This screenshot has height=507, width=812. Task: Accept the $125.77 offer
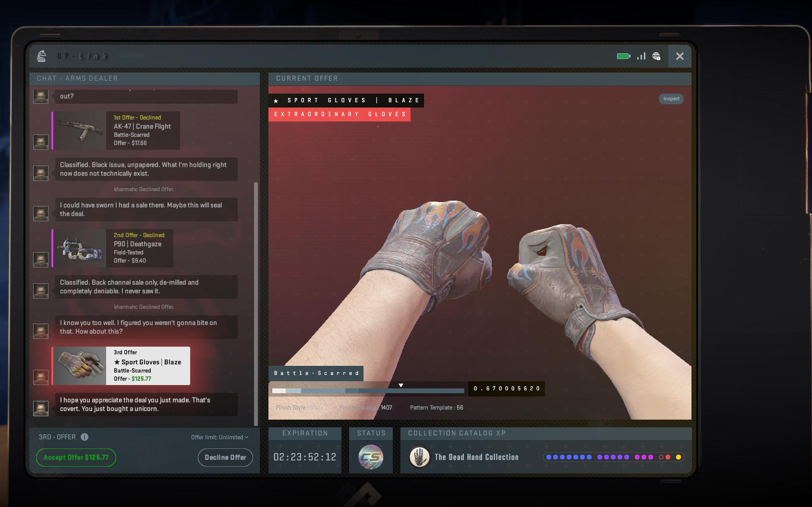pyautogui.click(x=76, y=458)
